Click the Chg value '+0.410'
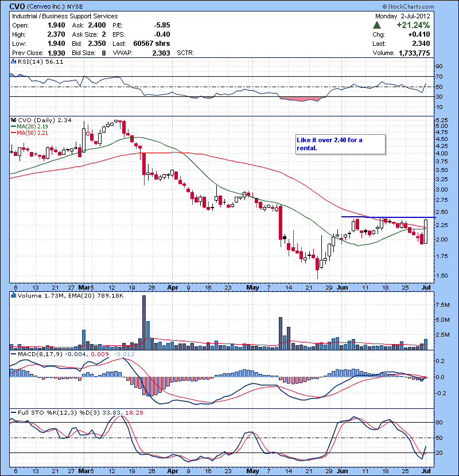 point(419,34)
